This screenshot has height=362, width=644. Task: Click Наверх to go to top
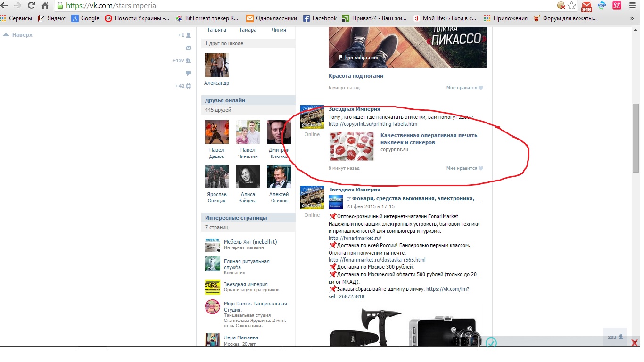[x=18, y=35]
